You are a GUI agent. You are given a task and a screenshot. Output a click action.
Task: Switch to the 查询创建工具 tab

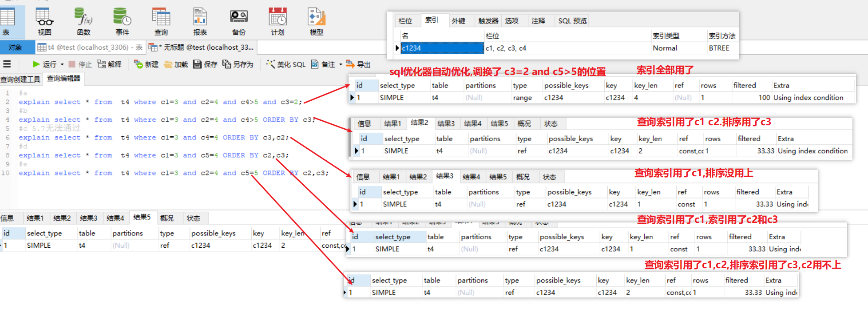20,79
